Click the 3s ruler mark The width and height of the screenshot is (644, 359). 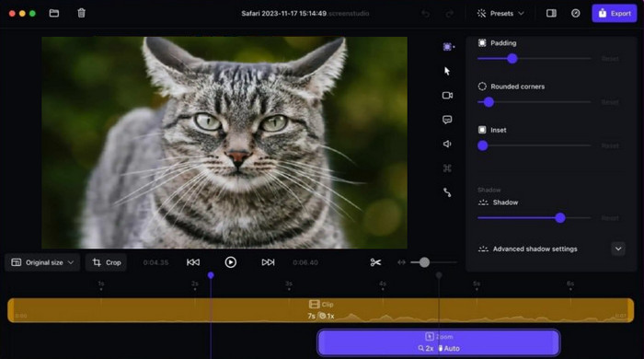point(289,284)
